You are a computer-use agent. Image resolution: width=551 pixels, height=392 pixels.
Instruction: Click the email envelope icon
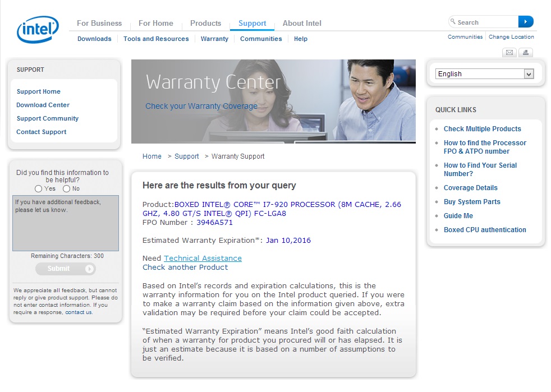tap(509, 53)
